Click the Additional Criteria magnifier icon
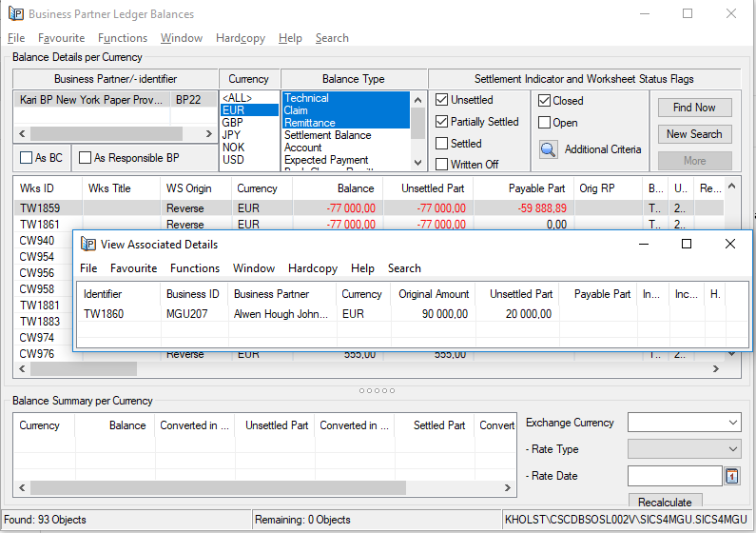This screenshot has height=533, width=756. 548,149
